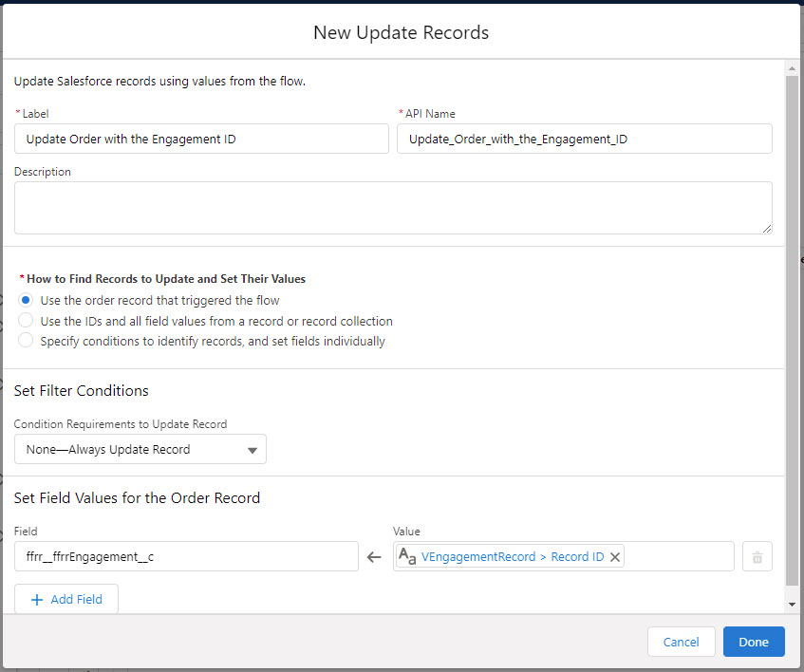
Task: Click the trash icon to delete field row
Action: pyautogui.click(x=757, y=557)
